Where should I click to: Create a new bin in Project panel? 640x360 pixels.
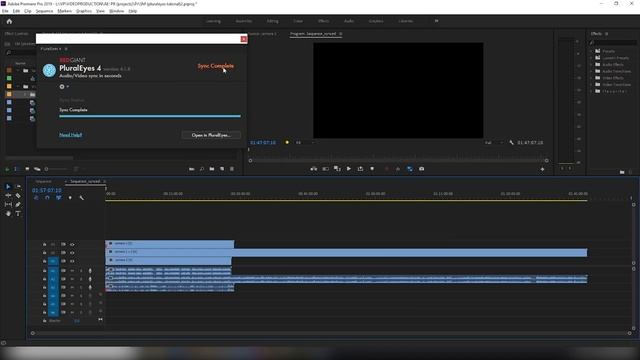click(212, 169)
